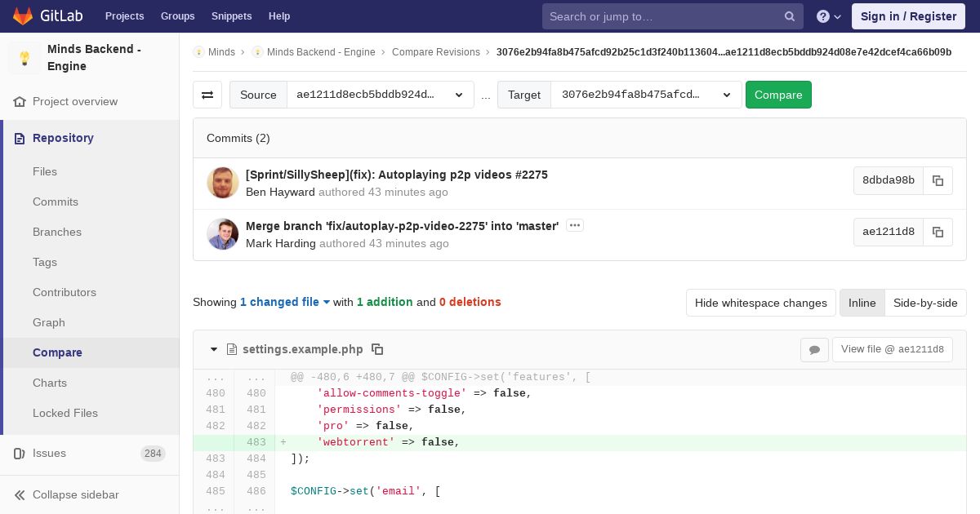Open Locked Files in the sidebar
Screen dimensions: 980x514
[65, 413]
